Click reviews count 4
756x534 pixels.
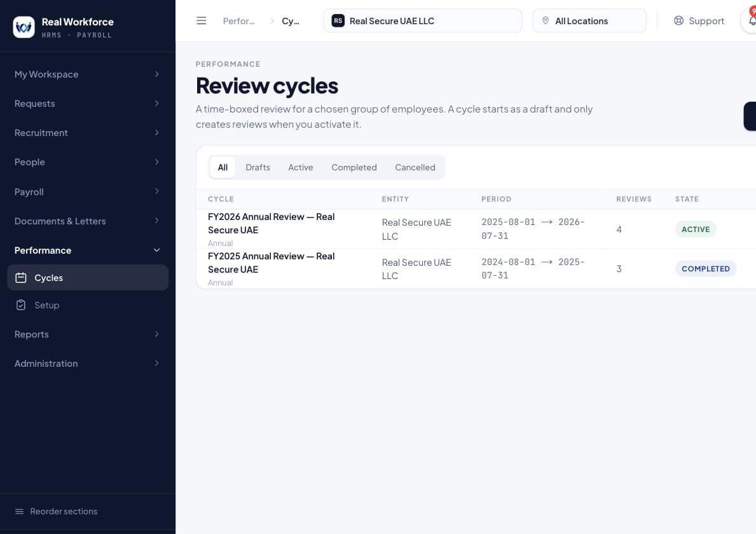(x=619, y=229)
